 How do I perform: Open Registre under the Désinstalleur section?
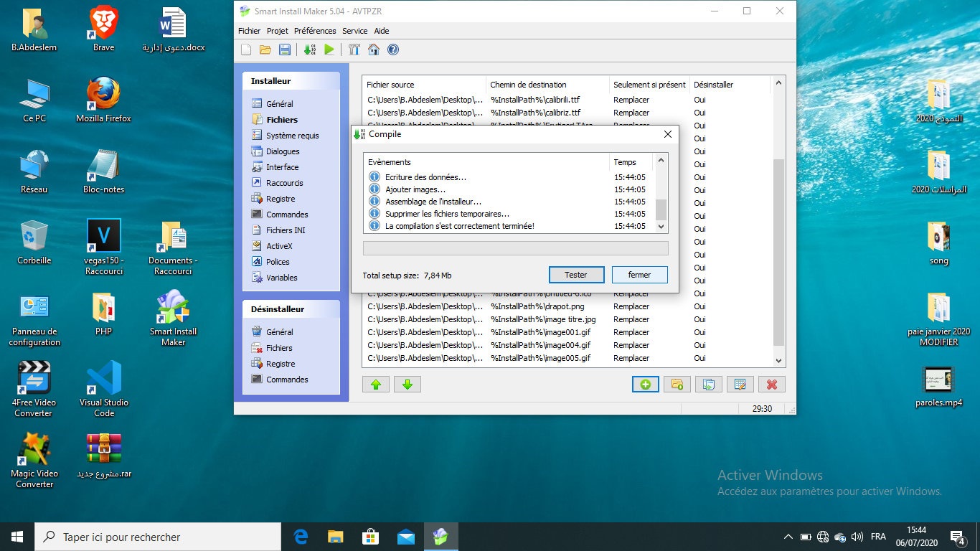click(280, 364)
